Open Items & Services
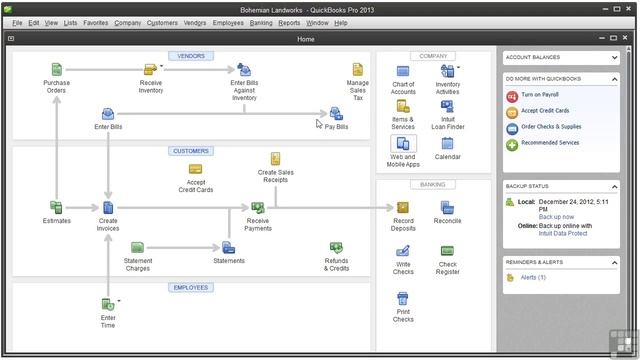640x360 pixels. click(403, 107)
